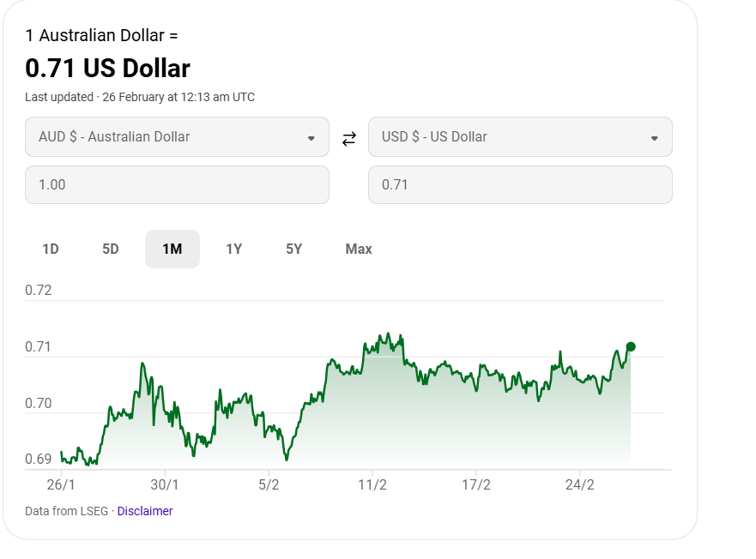
Task: Expand the AUD currency dropdown arrow
Action: tap(311, 138)
